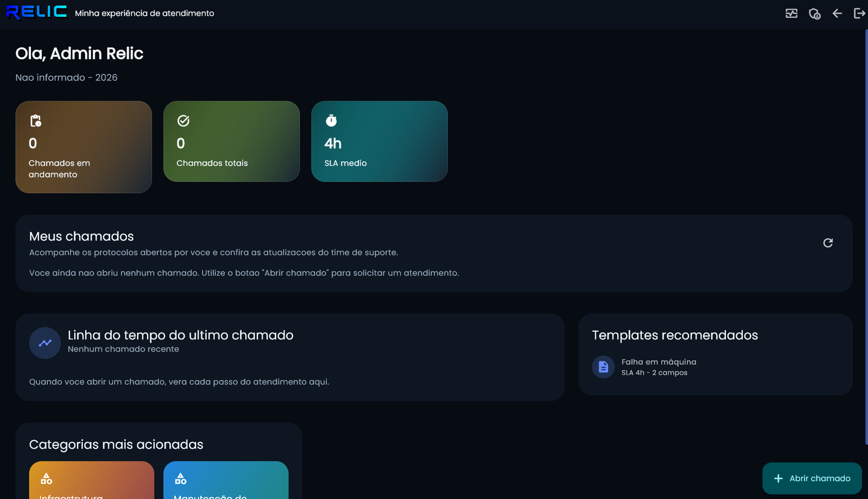Image resolution: width=868 pixels, height=499 pixels.
Task: Click the SLA 4h - 2 campos text
Action: coord(654,372)
